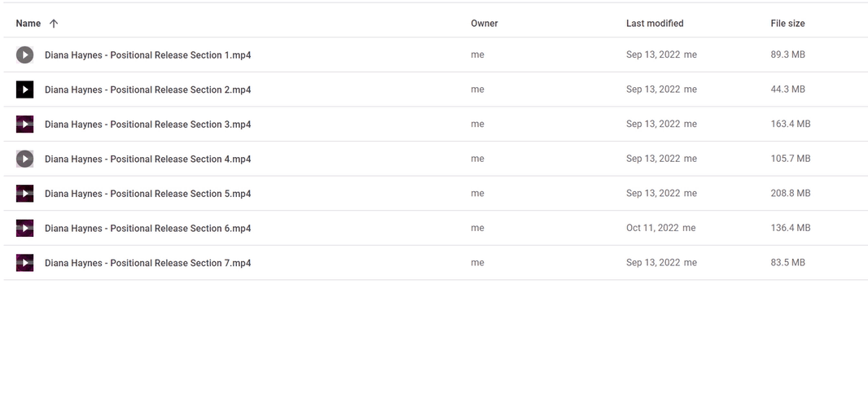Click the Owner column header
The height and width of the screenshot is (402, 868).
coord(484,24)
